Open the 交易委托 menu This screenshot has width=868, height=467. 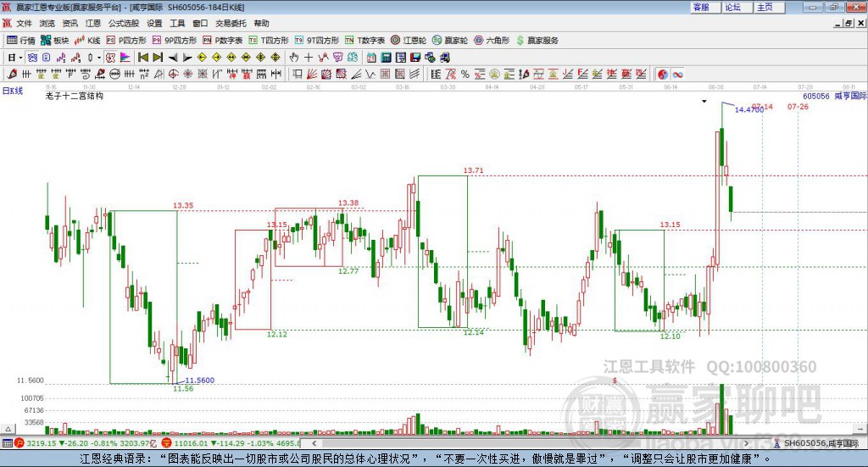tap(231, 23)
